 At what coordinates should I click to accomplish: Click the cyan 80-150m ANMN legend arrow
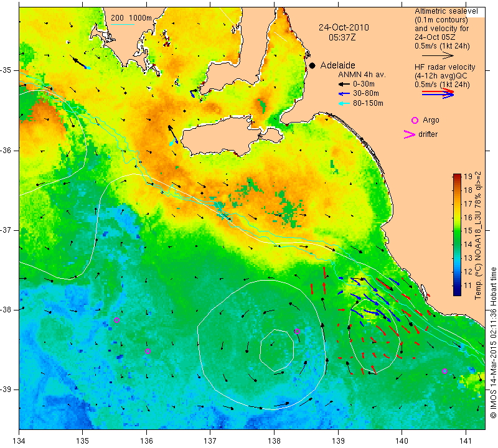pyautogui.click(x=343, y=103)
